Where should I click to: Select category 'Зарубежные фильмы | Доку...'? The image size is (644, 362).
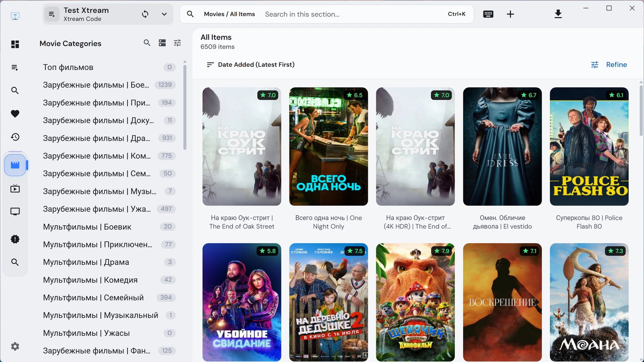pos(109,120)
